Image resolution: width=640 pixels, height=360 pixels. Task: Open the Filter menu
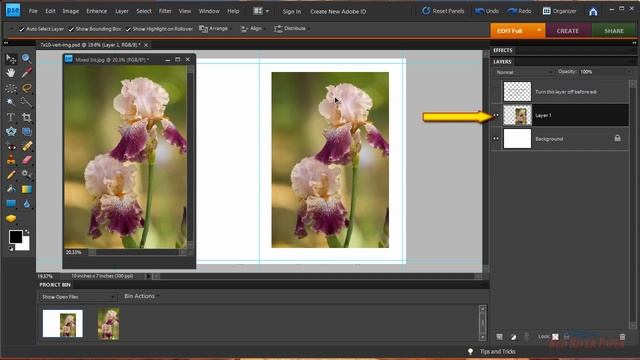coord(165,11)
